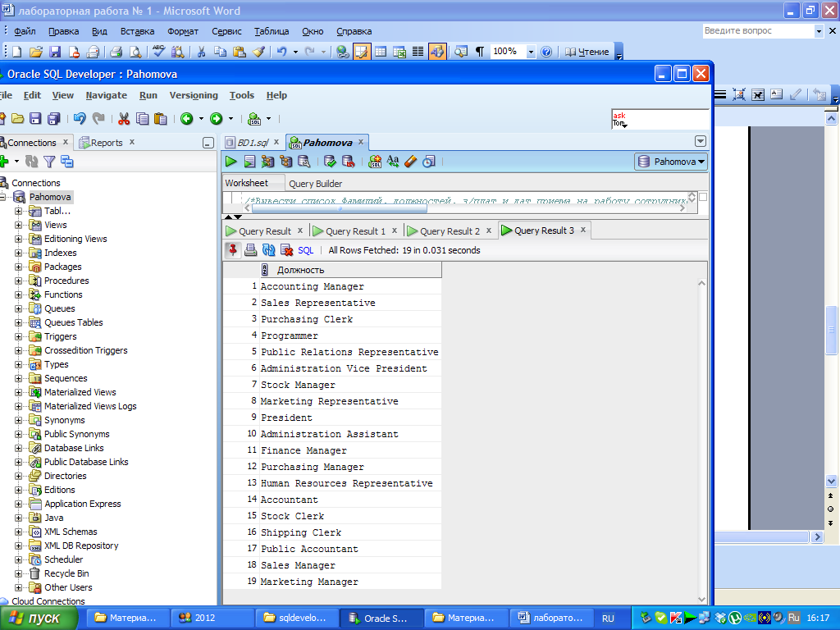Image resolution: width=840 pixels, height=630 pixels.
Task: Switch to Query Builder tab
Action: coord(315,183)
